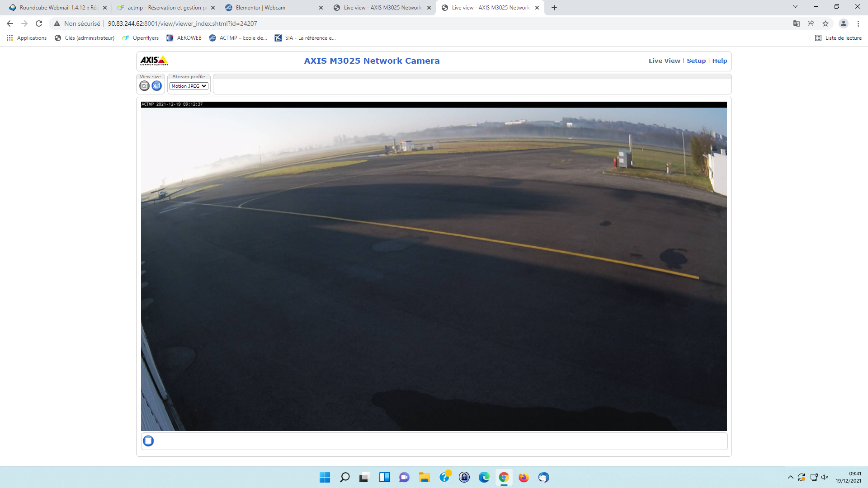The height and width of the screenshot is (488, 868).
Task: Go back to previous page
Action: pyautogui.click(x=10, y=23)
